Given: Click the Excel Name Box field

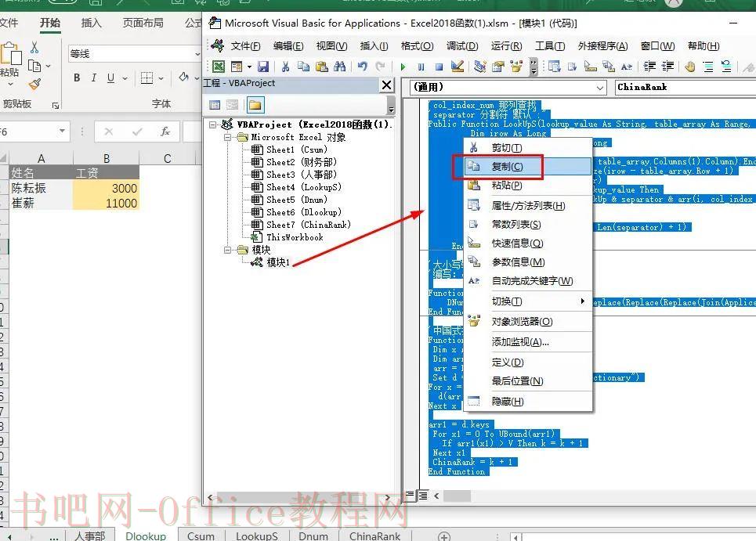Looking at the screenshot, I should click(28, 131).
